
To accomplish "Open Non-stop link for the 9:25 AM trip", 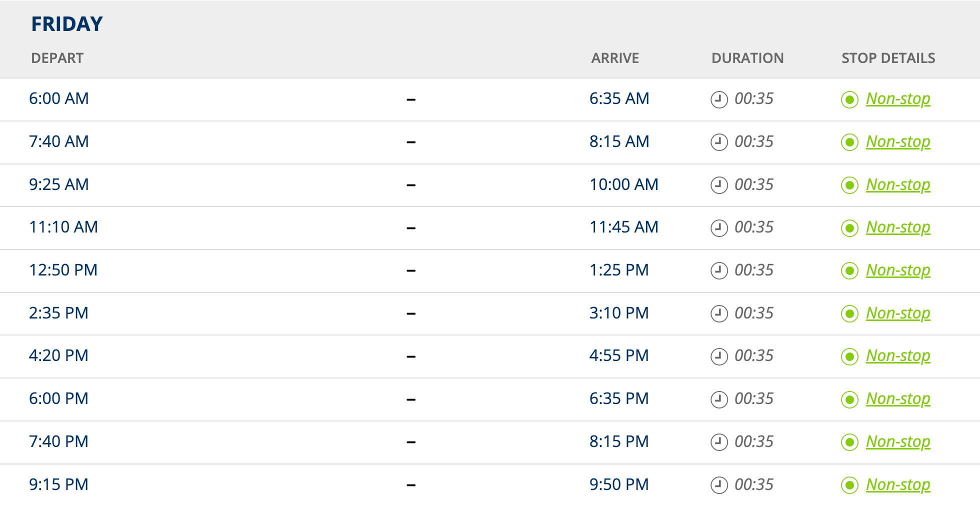I will point(898,185).
